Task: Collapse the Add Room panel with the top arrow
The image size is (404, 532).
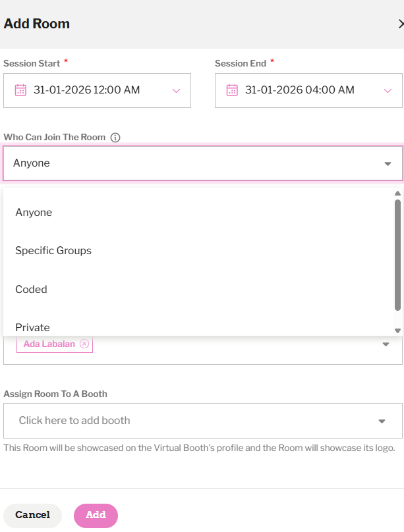Action: (401, 24)
